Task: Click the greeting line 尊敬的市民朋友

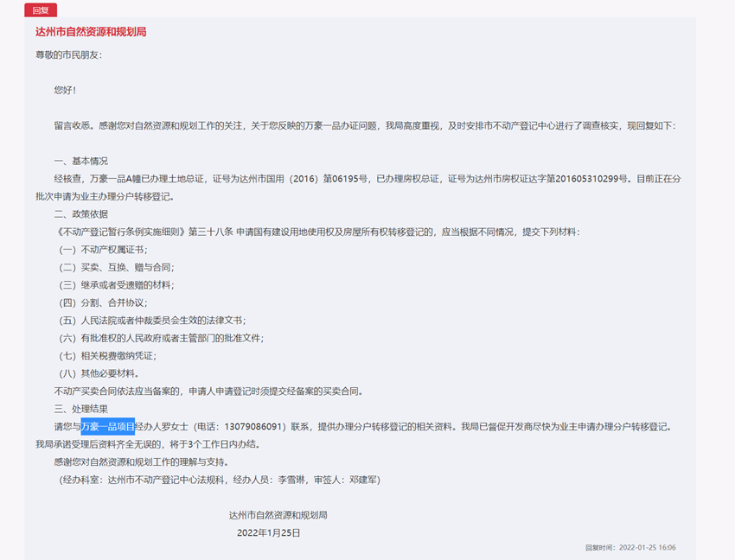Action: click(x=69, y=54)
